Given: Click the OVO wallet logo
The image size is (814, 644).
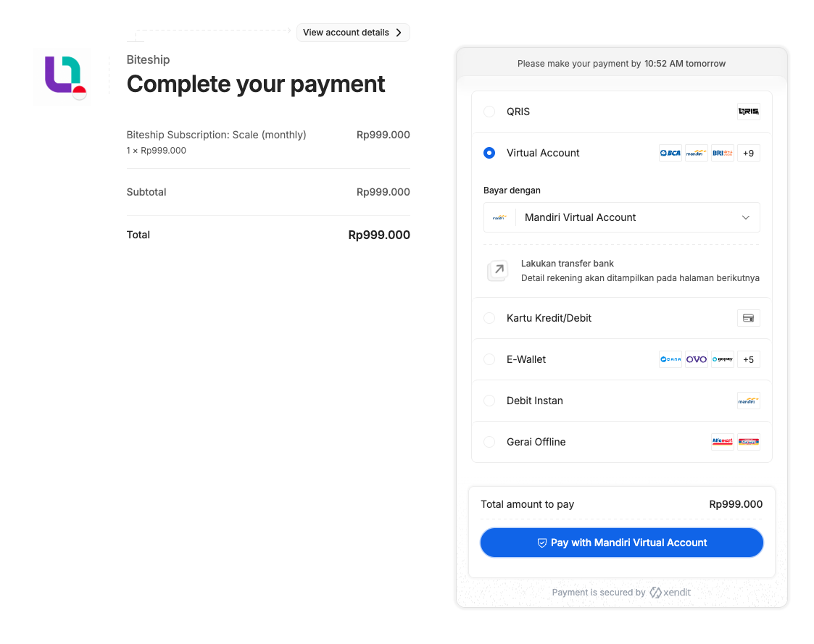Looking at the screenshot, I should (696, 359).
